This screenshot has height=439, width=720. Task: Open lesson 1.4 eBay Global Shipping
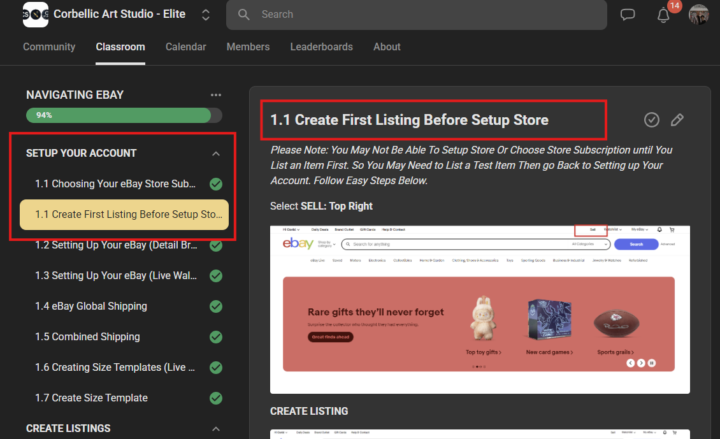click(x=91, y=306)
